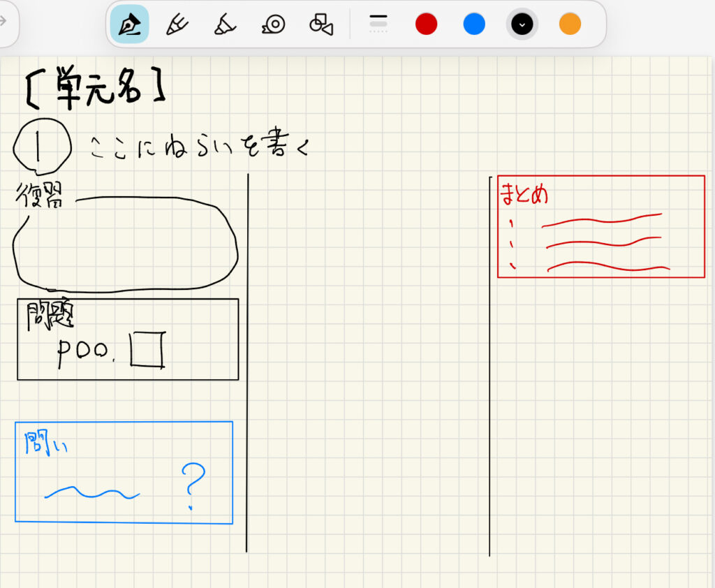Pick the orange pen color
The height and width of the screenshot is (588, 715).
click(x=570, y=24)
